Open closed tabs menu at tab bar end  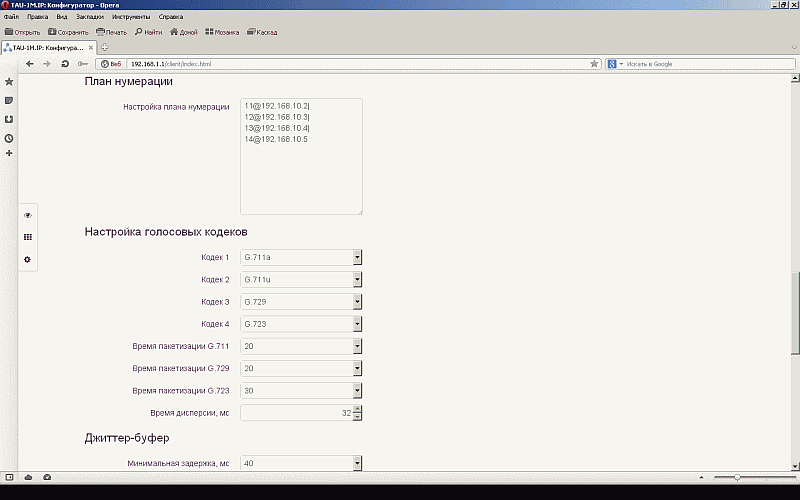pyautogui.click(x=794, y=47)
